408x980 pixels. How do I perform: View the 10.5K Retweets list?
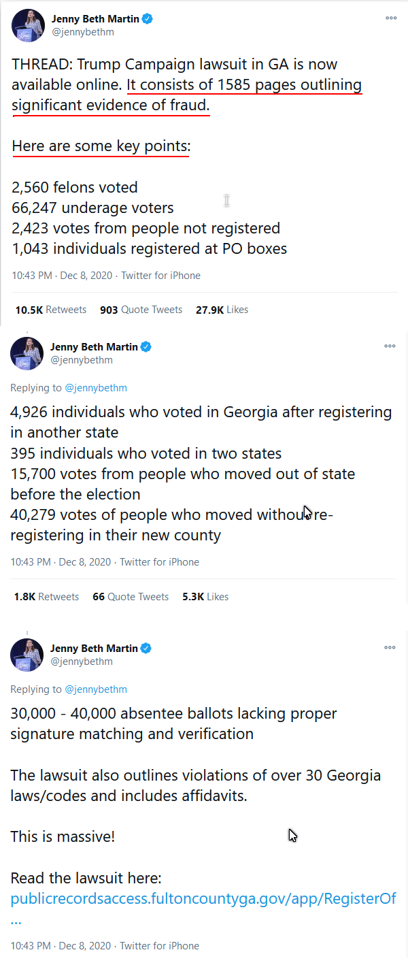click(51, 310)
